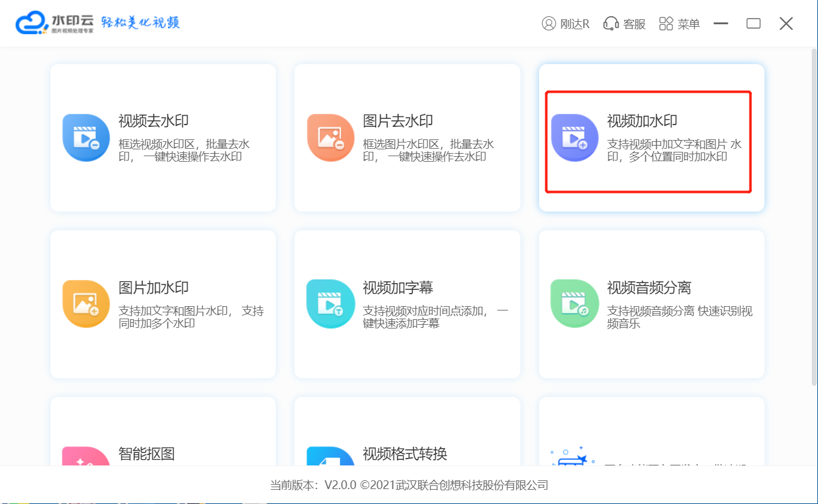This screenshot has width=818, height=504.
Task: Maximize the 水印云 window
Action: [x=754, y=24]
